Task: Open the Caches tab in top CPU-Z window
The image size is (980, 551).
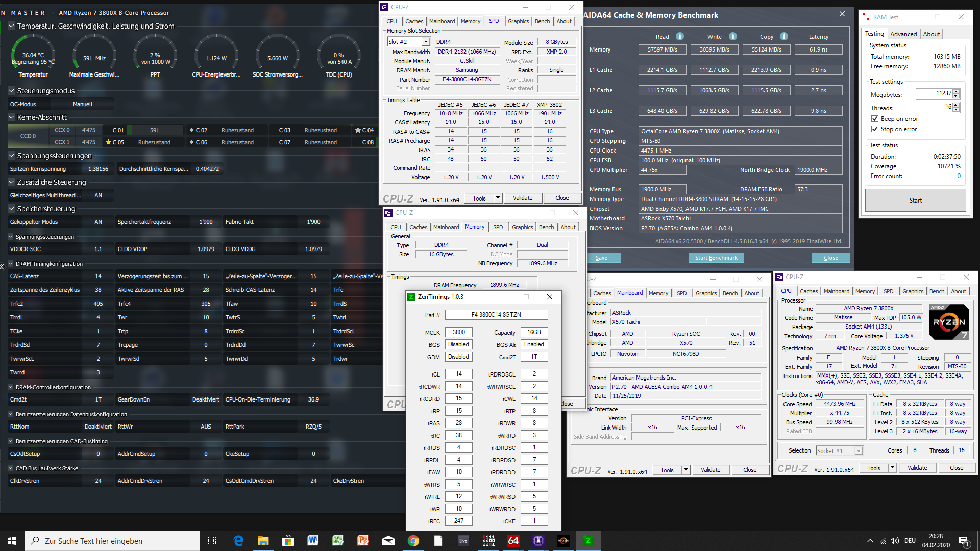Action: click(414, 21)
